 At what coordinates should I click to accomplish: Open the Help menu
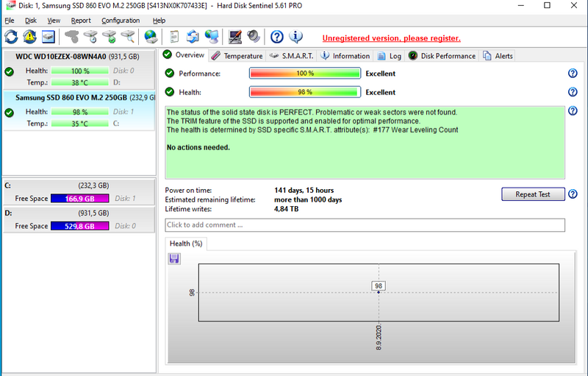point(159,21)
